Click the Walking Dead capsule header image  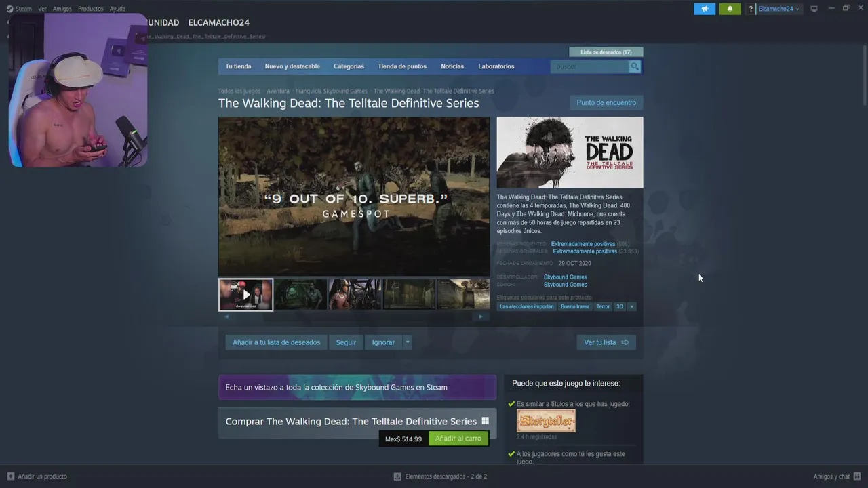570,152
